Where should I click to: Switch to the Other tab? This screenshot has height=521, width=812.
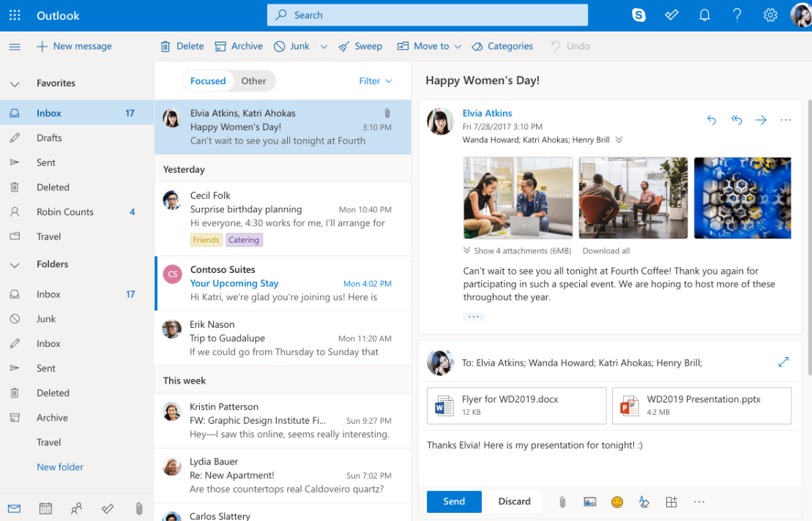pos(253,81)
